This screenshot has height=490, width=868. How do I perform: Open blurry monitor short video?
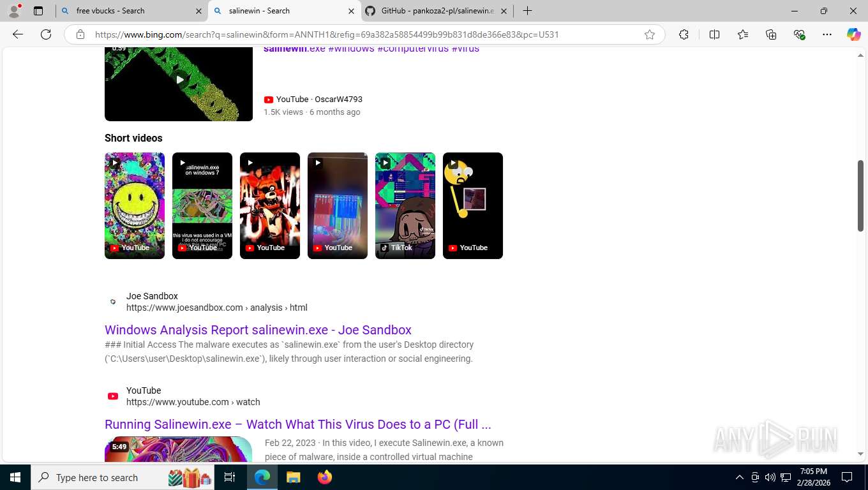point(338,205)
